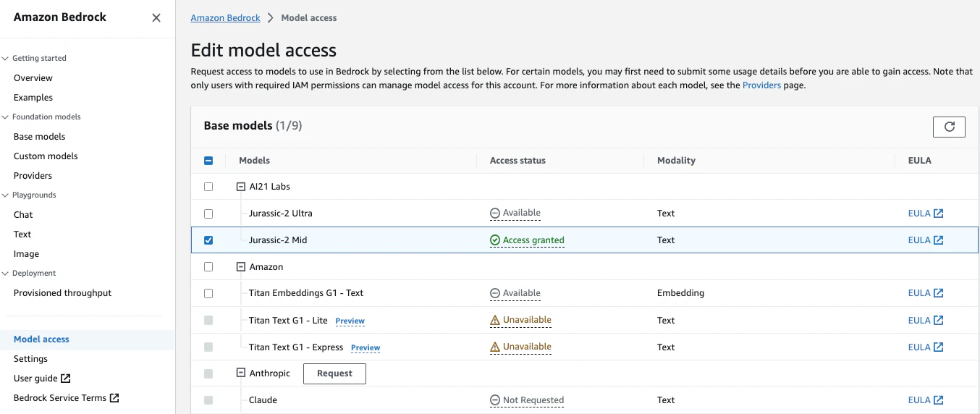Open Bedrock Service Terms external link
The width and height of the screenshot is (980, 414).
click(x=67, y=398)
